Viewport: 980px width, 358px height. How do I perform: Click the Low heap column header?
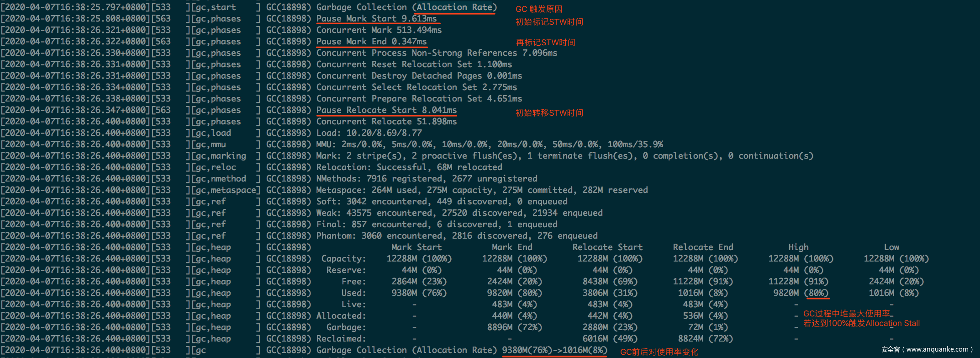[891, 247]
